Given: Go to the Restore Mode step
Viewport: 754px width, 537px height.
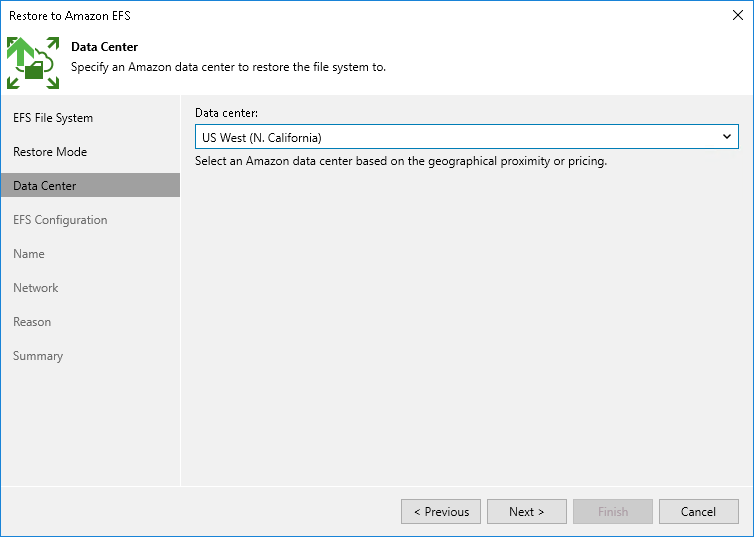Looking at the screenshot, I should (50, 152).
